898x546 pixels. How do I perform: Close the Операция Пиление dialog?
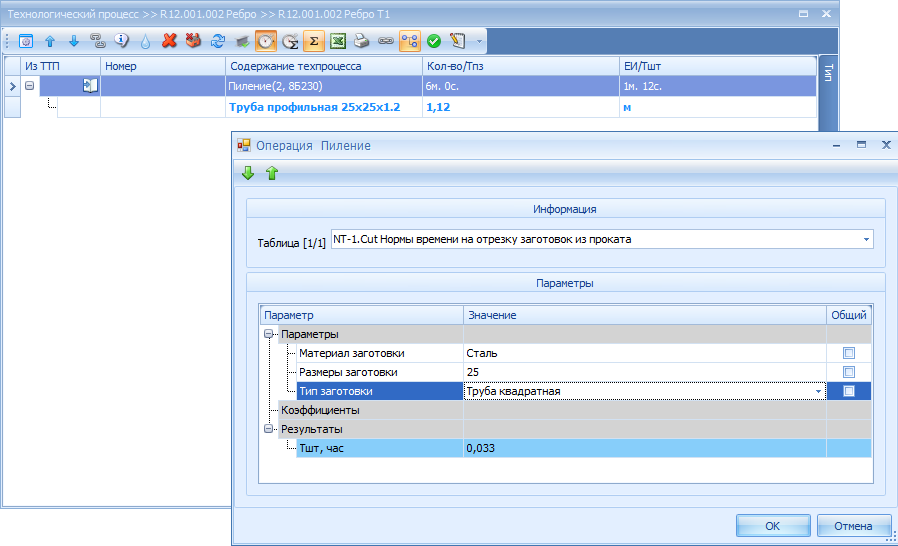click(886, 145)
